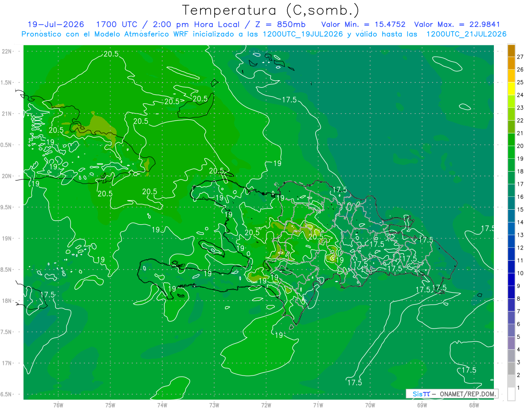Click the "19N" latitude axis label
This screenshot has width=532, height=411.
click(7, 238)
